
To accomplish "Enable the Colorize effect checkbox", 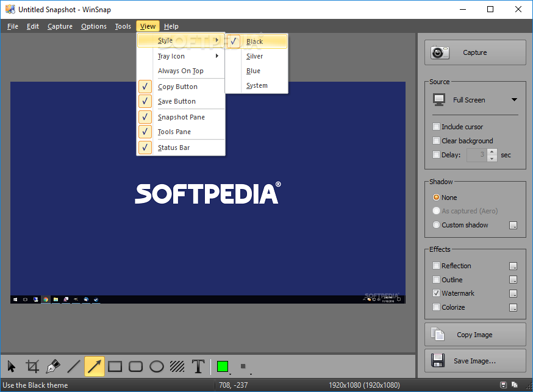I will [x=436, y=307].
